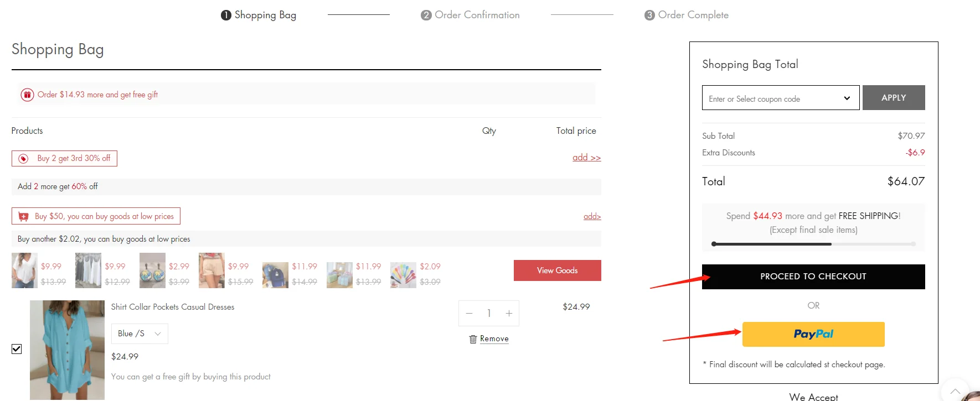Pay using the PayPal button
980x401 pixels.
813,334
